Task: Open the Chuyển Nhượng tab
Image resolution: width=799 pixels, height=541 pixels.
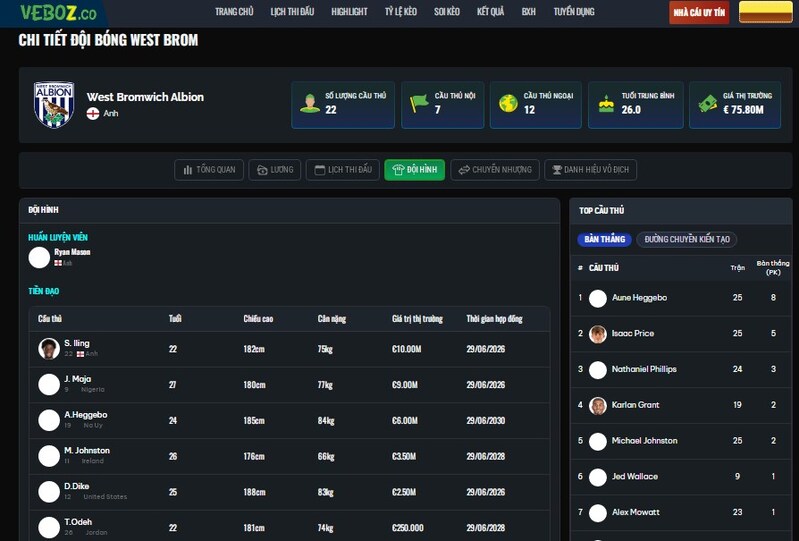Action: 494,170
